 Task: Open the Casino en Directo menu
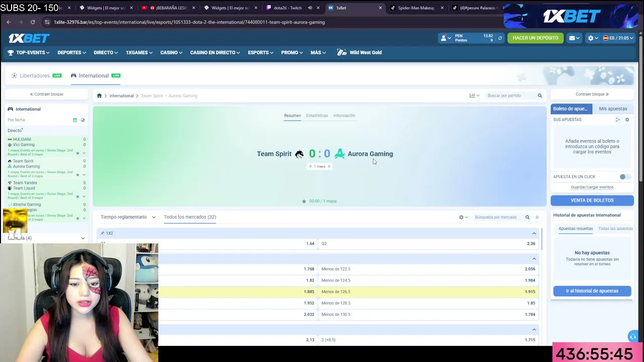[x=215, y=52]
